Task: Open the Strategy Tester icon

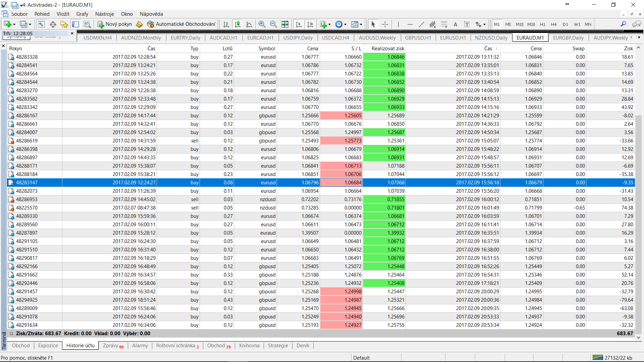Action: pyautogui.click(x=87, y=24)
